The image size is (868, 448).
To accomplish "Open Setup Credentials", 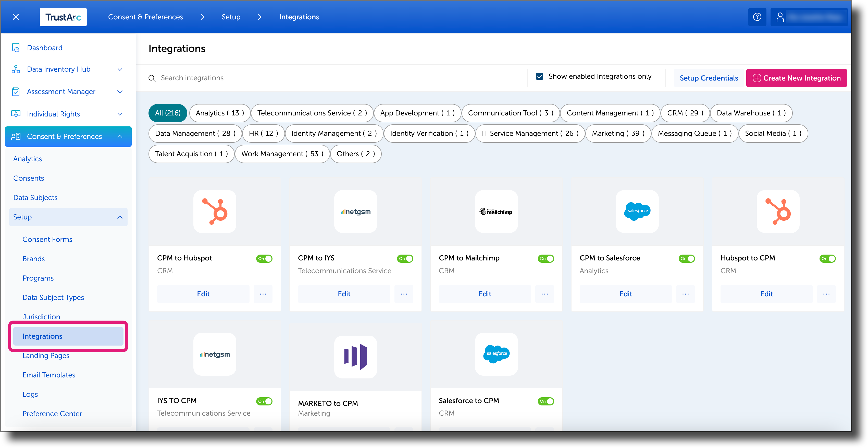I will click(709, 78).
